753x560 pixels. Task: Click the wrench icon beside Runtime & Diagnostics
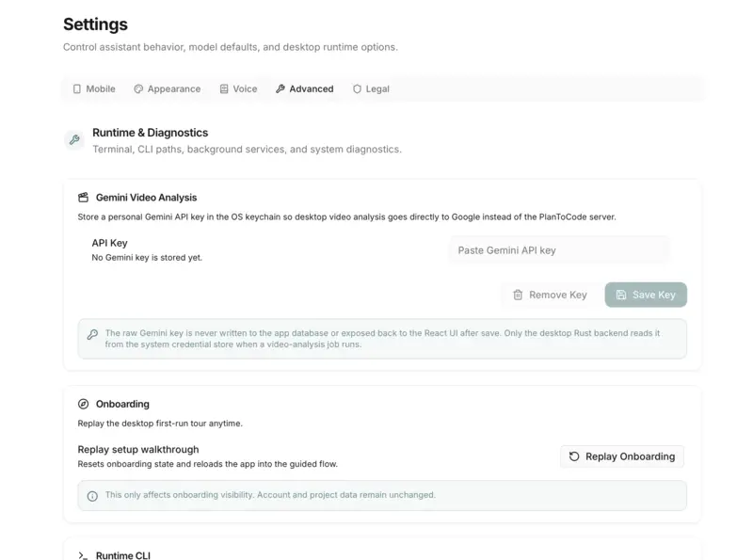74,139
